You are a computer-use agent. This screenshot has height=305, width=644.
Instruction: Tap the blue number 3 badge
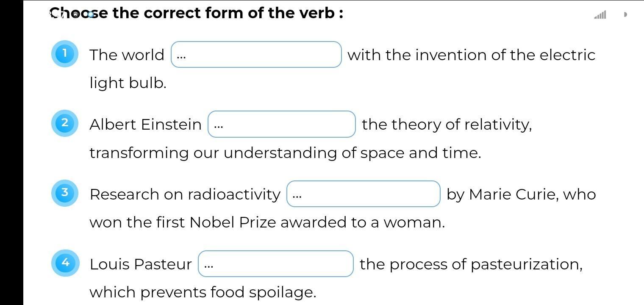pyautogui.click(x=65, y=193)
